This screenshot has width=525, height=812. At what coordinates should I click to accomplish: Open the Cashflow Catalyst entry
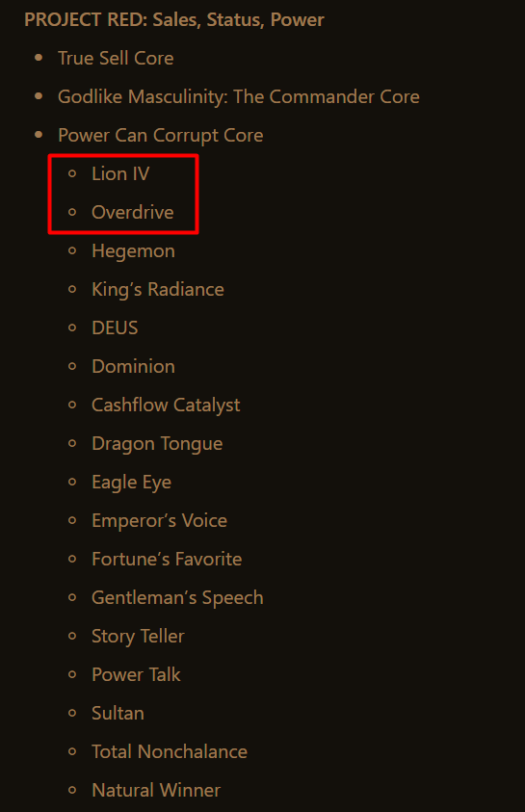(x=166, y=405)
